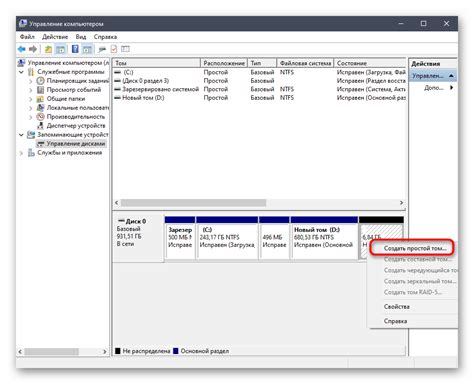Select the Local Users icon in tree
Viewport: 474px width, 384px height.
point(40,108)
